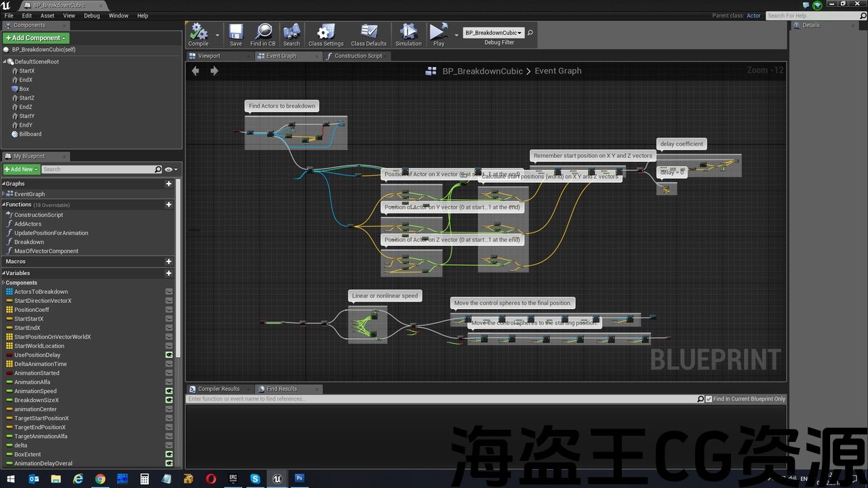
Task: Open the Debug Filter BP_BreakdownCubic dropdown
Action: coord(494,33)
